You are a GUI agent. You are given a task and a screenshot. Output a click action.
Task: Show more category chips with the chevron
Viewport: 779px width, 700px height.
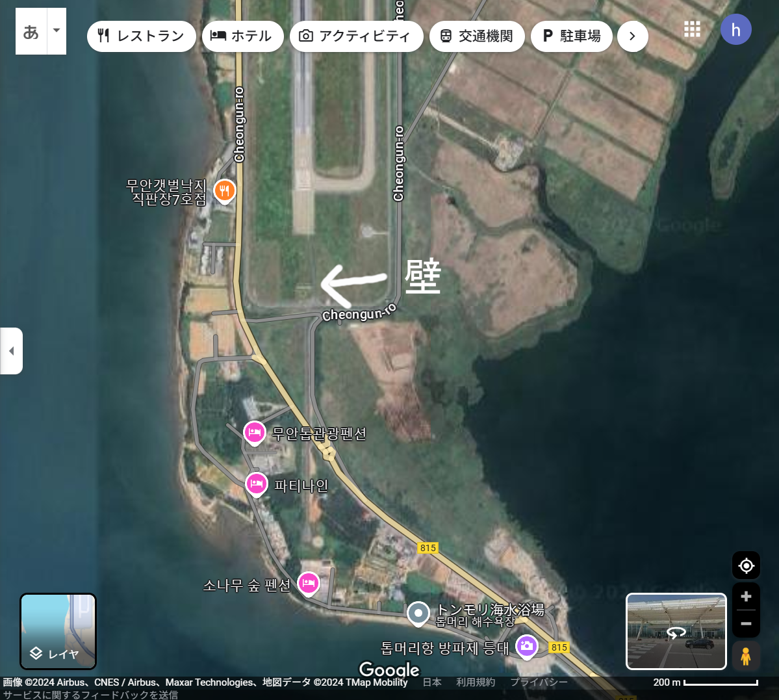[x=632, y=36]
